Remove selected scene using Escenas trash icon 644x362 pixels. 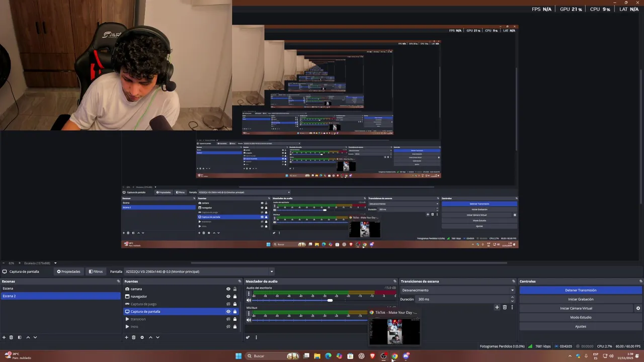11,337
